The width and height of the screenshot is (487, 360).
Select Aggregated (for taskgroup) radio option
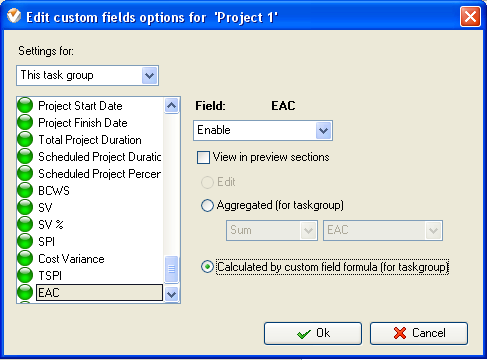click(x=207, y=205)
